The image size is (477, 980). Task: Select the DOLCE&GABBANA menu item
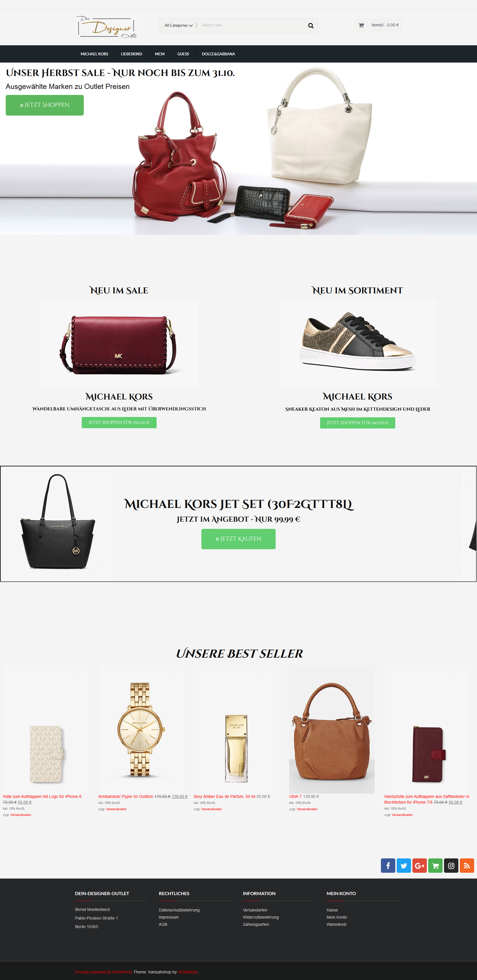click(218, 54)
